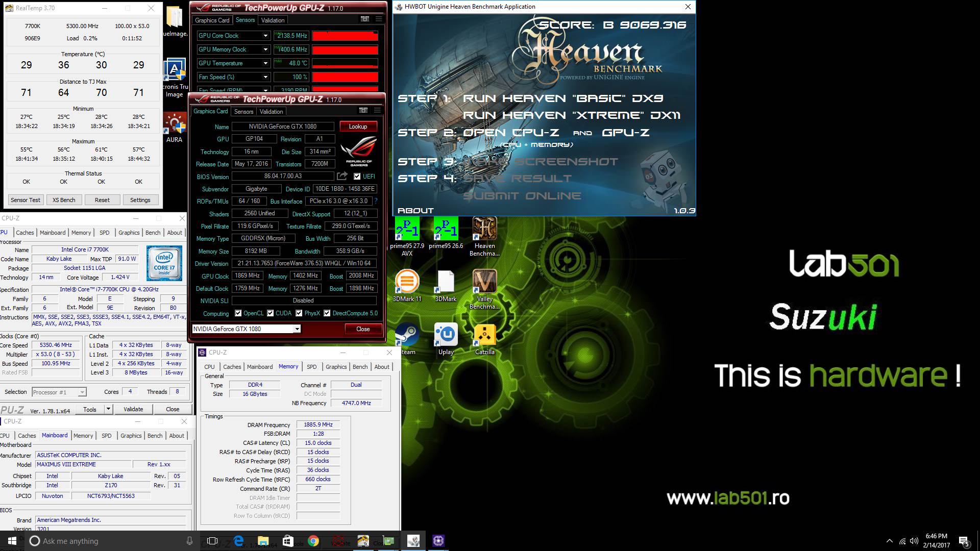
Task: Open hamburger menu in GPU-Z Sensors window
Action: tap(379, 19)
